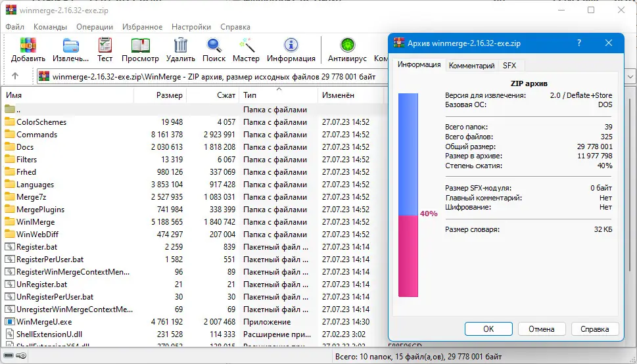Start the Антивирус scan icon
This screenshot has width=637, height=364.
(x=347, y=45)
